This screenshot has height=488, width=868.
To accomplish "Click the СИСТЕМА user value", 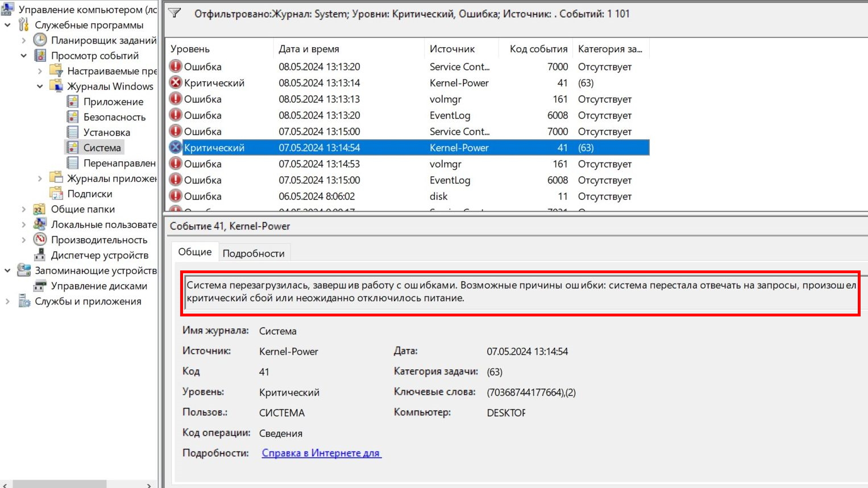I will (x=282, y=412).
